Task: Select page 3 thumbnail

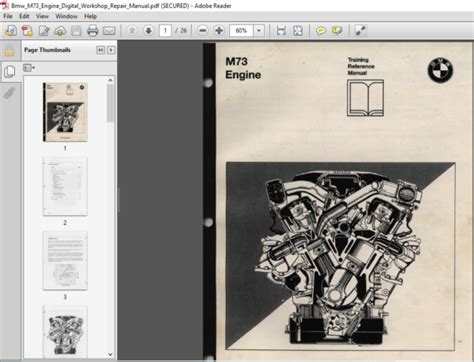Action: (65, 261)
